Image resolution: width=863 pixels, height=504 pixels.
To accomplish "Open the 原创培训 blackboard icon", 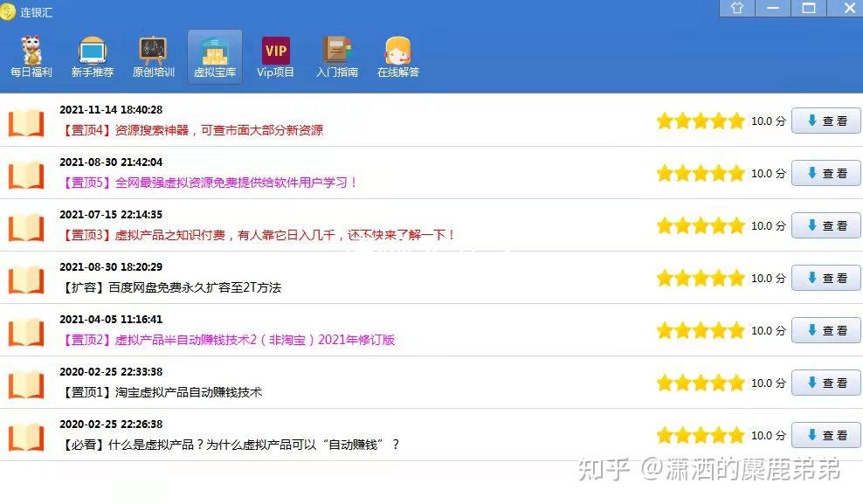I will [153, 56].
